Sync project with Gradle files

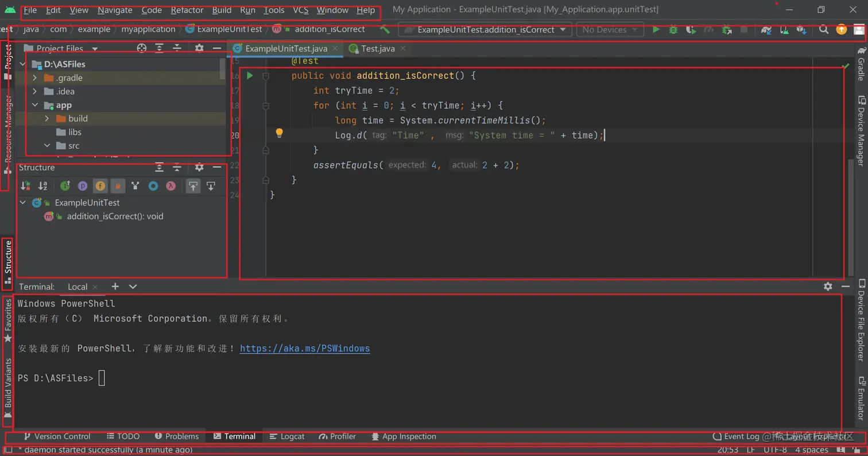pos(766,29)
